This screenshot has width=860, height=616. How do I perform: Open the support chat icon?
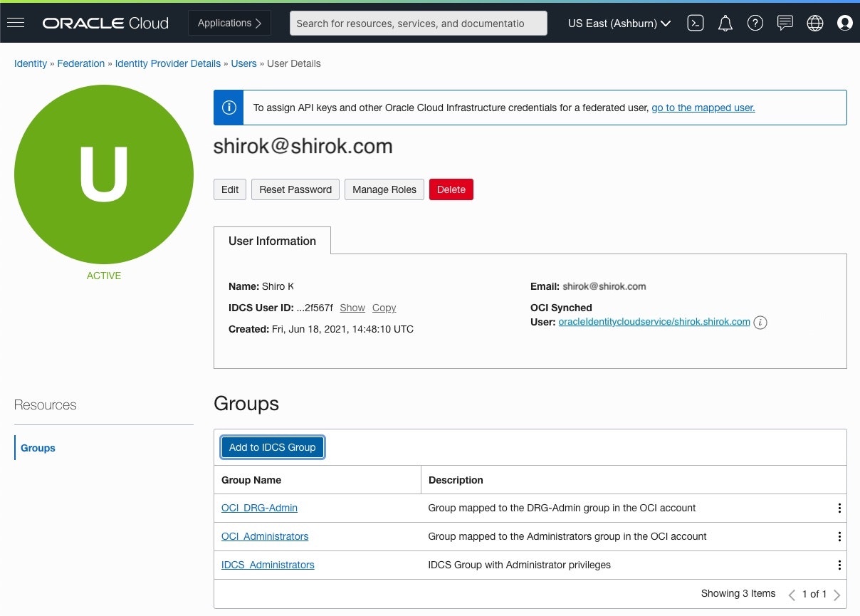point(785,24)
